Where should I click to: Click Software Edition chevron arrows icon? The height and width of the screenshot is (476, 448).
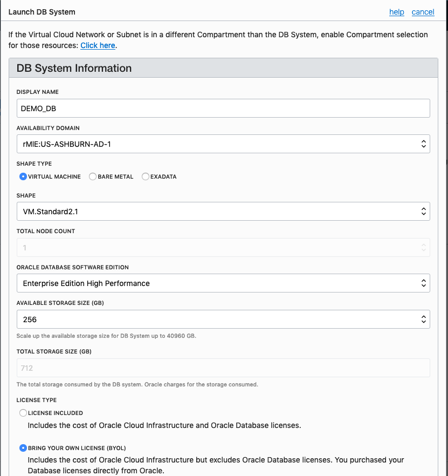tap(423, 283)
